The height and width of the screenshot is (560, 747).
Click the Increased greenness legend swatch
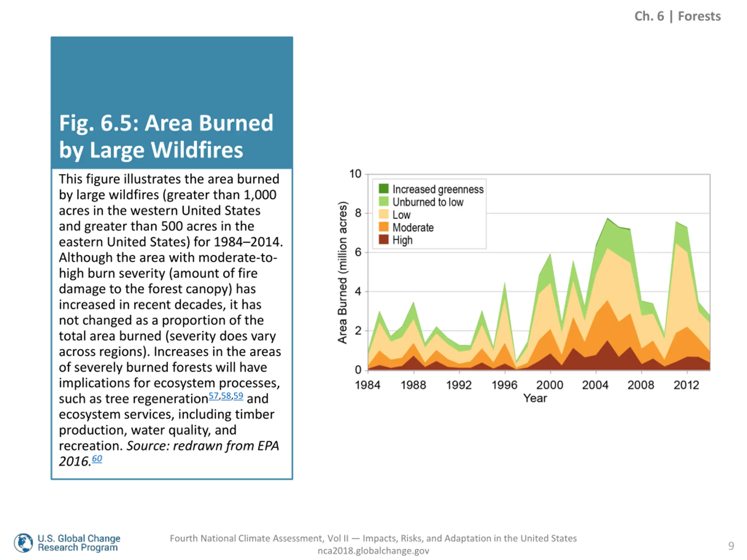[x=384, y=189]
